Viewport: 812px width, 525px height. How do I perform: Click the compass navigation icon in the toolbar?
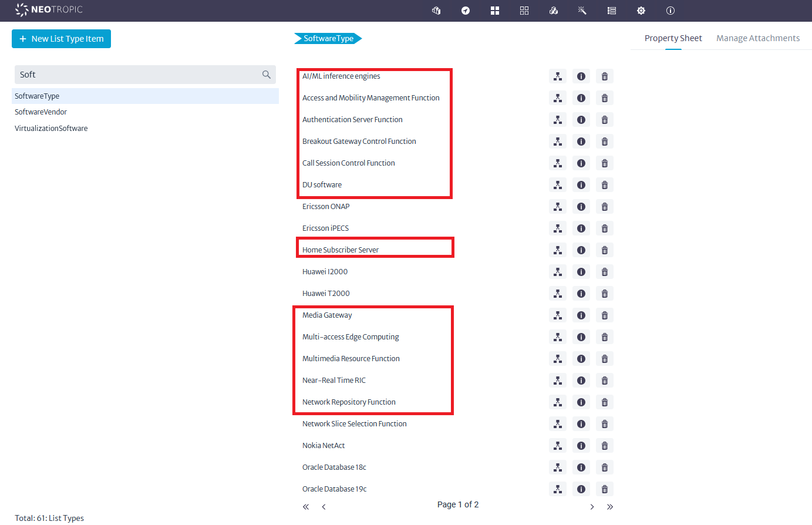pos(465,11)
